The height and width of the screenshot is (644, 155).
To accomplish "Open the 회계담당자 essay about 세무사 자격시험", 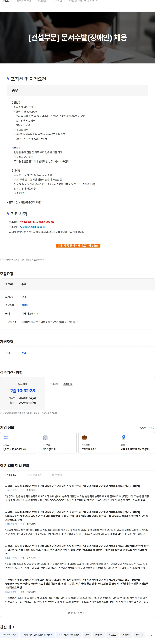I will click(77, 523).
